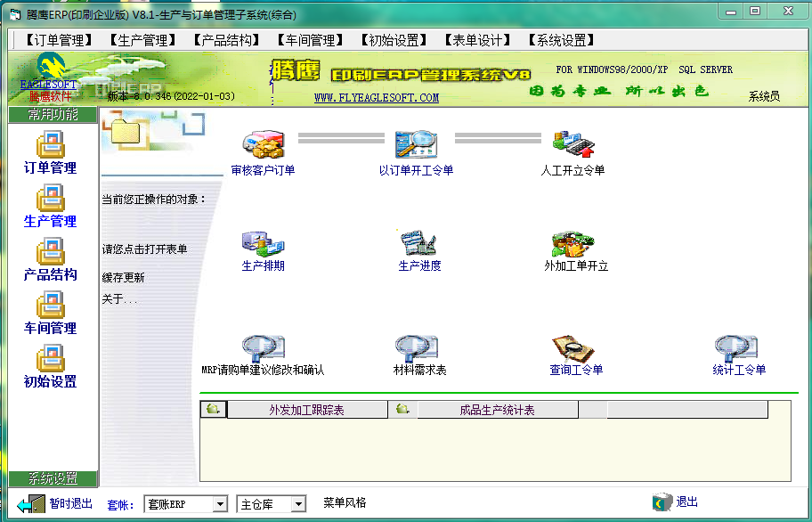Viewport: 812px width, 522px height.
Task: Click the 暂时退出 door icon
Action: (x=31, y=504)
